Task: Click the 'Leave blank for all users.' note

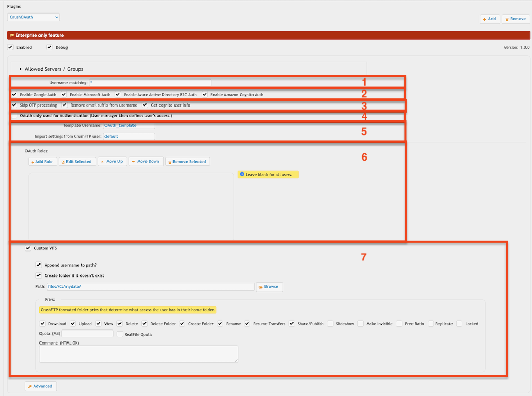Action: coord(268,175)
